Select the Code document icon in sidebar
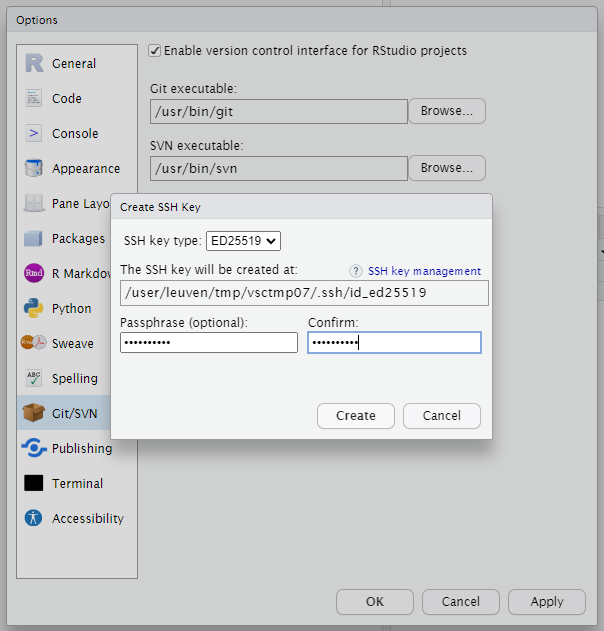The height and width of the screenshot is (631, 604). (34, 98)
